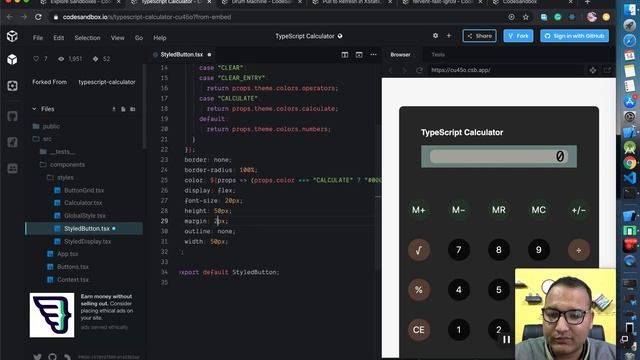Click the preferences gear icon near Share
This screenshot has height=360, width=640.
(436, 36)
